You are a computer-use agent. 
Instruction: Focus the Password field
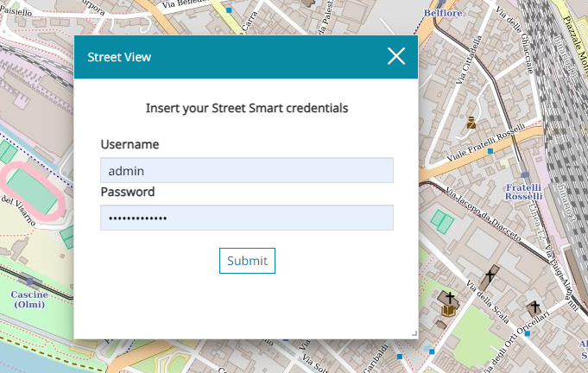(x=246, y=218)
